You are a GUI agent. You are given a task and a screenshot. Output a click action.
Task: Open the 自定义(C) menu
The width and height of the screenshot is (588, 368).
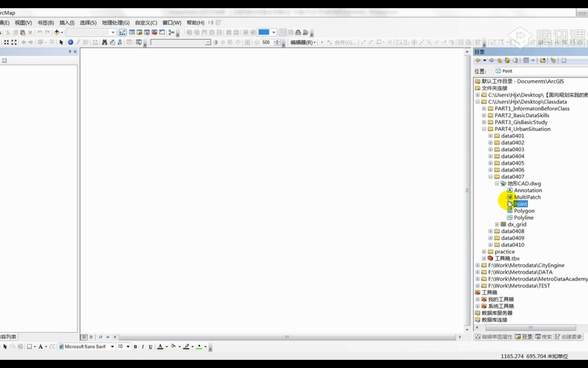tap(146, 22)
